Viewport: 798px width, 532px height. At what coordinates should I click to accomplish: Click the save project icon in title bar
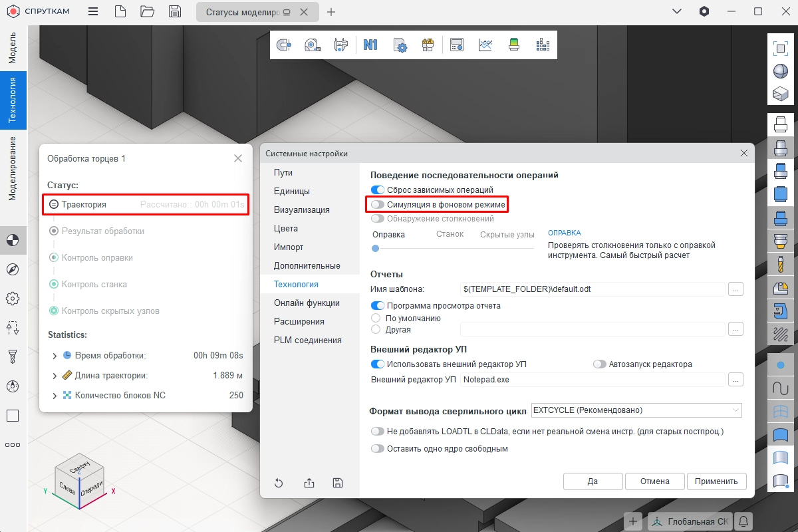click(175, 12)
